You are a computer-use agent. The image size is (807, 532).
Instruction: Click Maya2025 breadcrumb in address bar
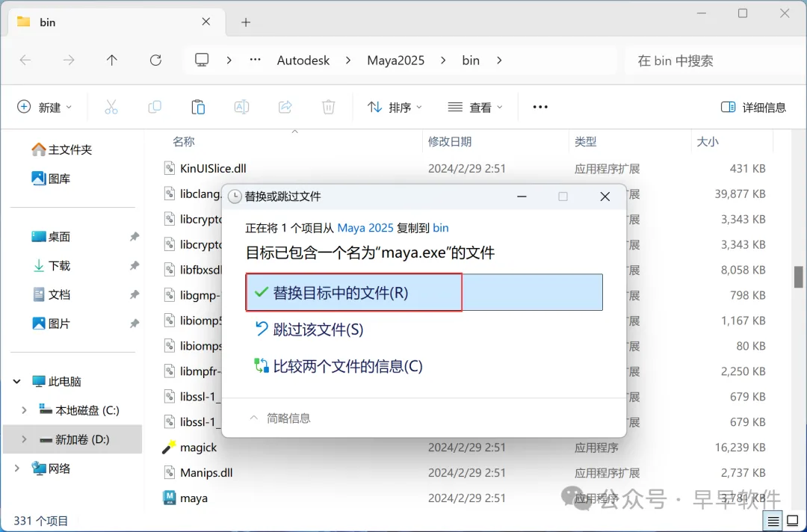coord(396,61)
